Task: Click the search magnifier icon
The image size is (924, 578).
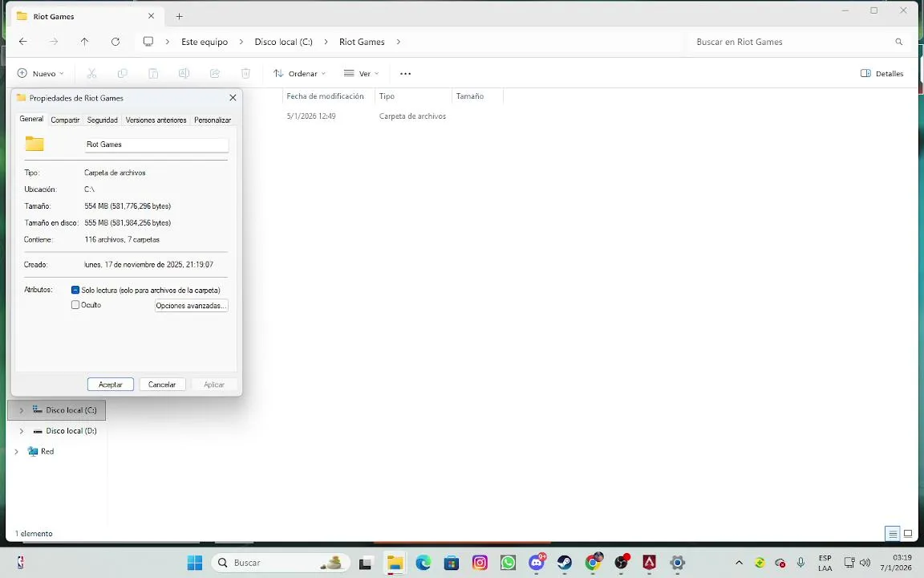Action: 898,42
